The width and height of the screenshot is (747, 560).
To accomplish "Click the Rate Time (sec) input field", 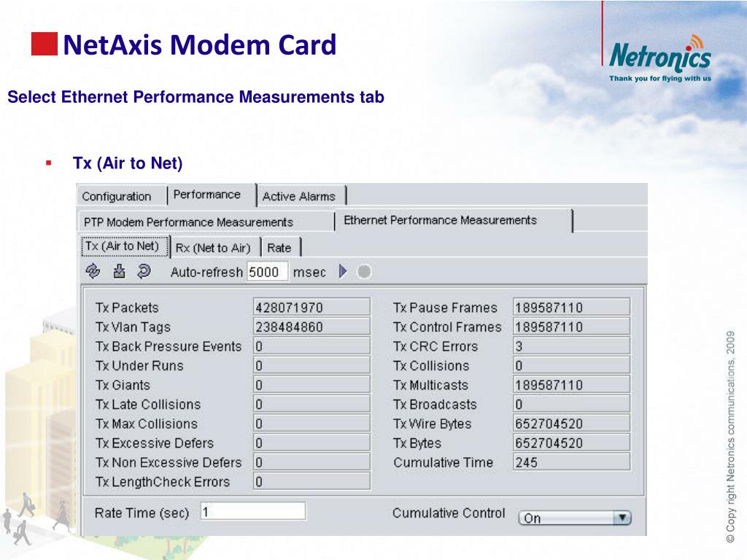I will tap(253, 511).
